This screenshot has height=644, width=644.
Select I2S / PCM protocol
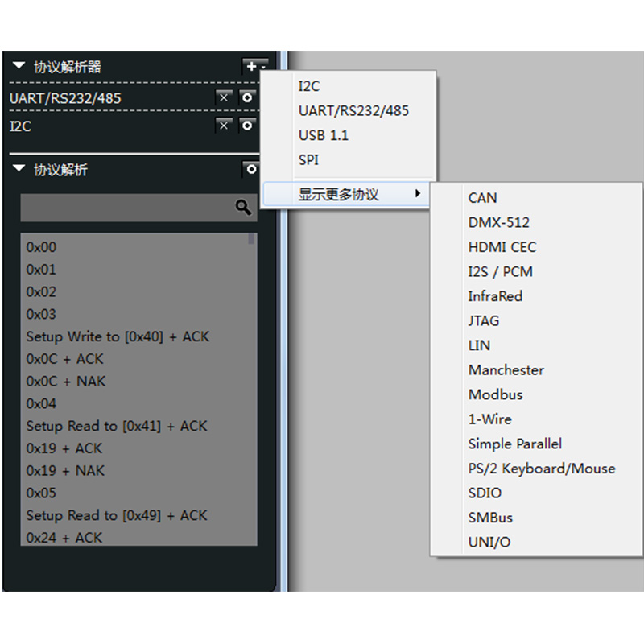pos(536,272)
